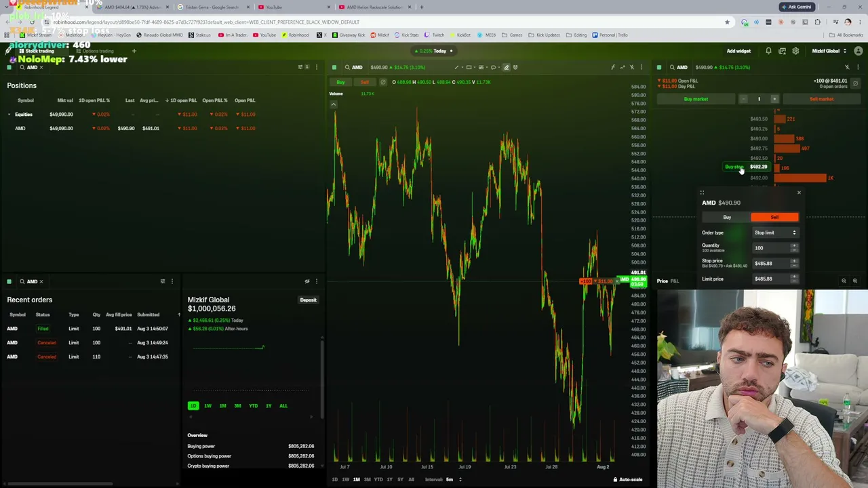The width and height of the screenshot is (868, 488).
Task: Switch to the Stock trading layout tab
Action: 39,51
